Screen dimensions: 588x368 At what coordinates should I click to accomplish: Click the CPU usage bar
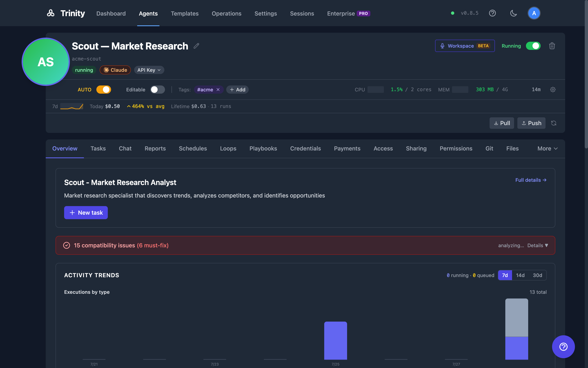coord(376,90)
